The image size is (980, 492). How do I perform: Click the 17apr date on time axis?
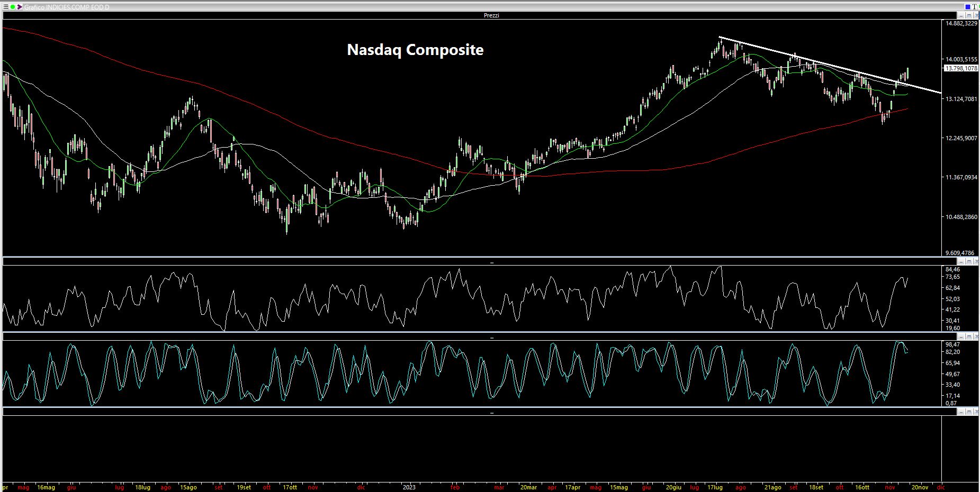572,487
